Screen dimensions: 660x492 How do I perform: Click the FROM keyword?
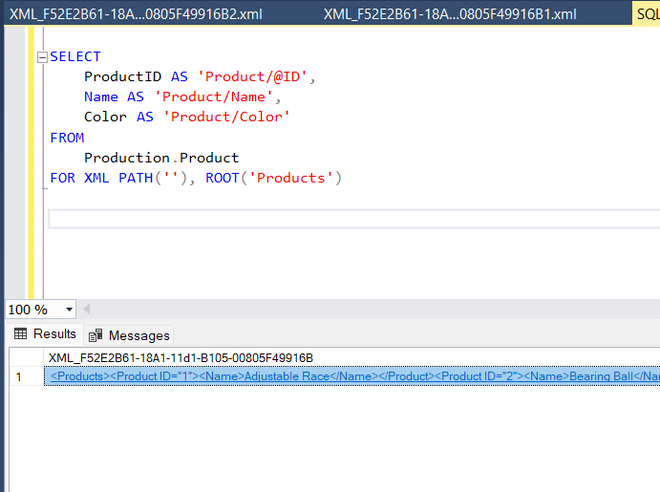click(x=67, y=138)
